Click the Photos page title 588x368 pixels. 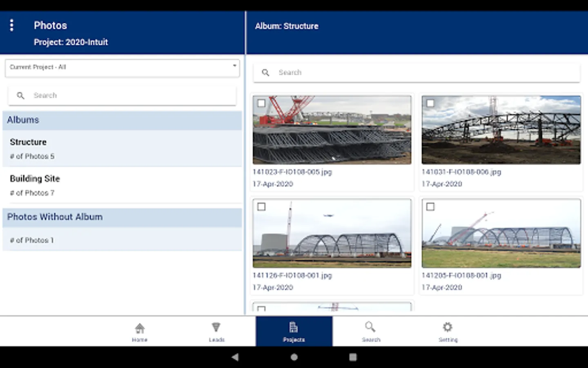coord(51,25)
